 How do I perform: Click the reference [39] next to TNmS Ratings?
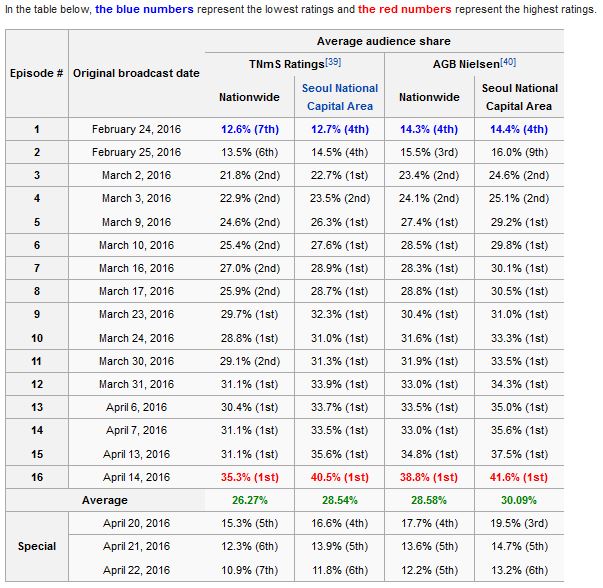[x=333, y=62]
